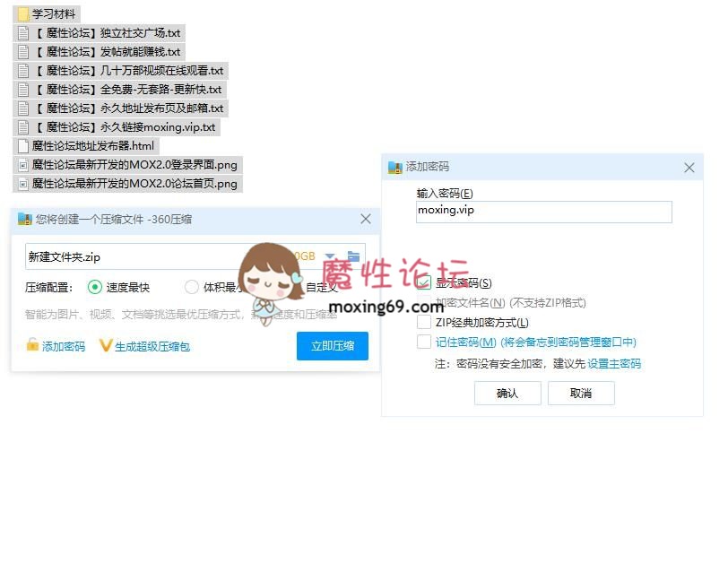This screenshot has height=572, width=728.
Task: Click the lock icon beside 添加密码
Action: [x=32, y=344]
